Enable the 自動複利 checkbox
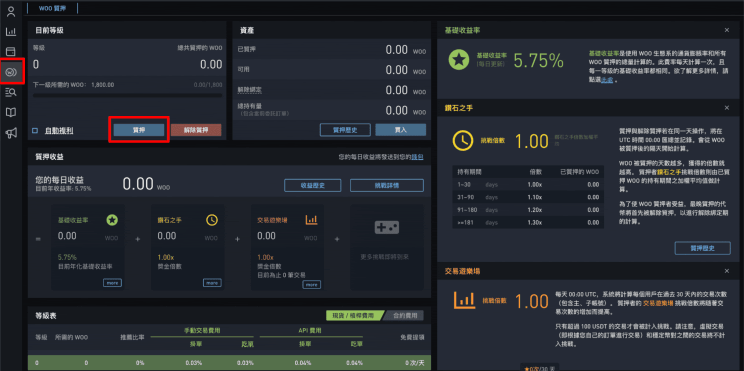The height and width of the screenshot is (371, 744). [35, 130]
